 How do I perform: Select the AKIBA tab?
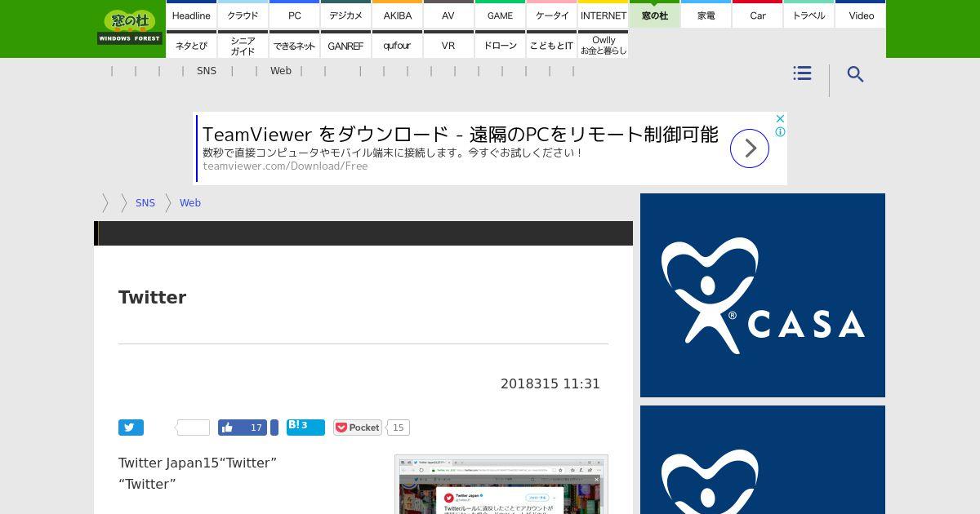(397, 15)
